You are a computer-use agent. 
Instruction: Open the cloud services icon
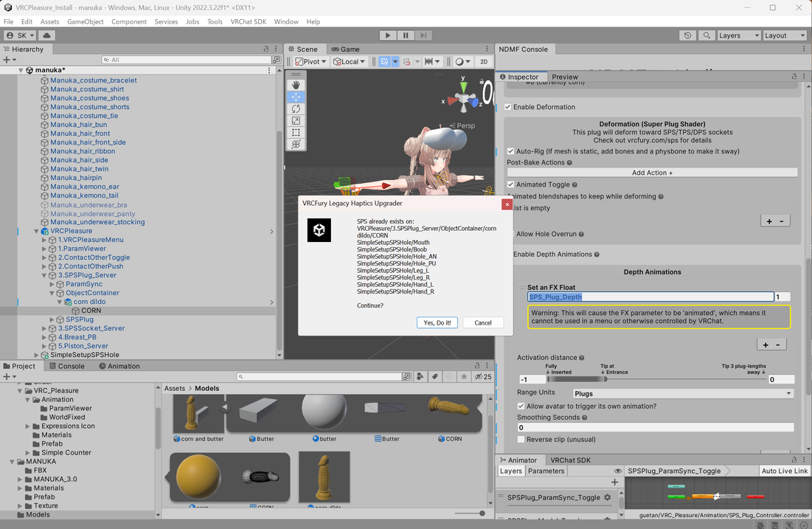click(46, 35)
